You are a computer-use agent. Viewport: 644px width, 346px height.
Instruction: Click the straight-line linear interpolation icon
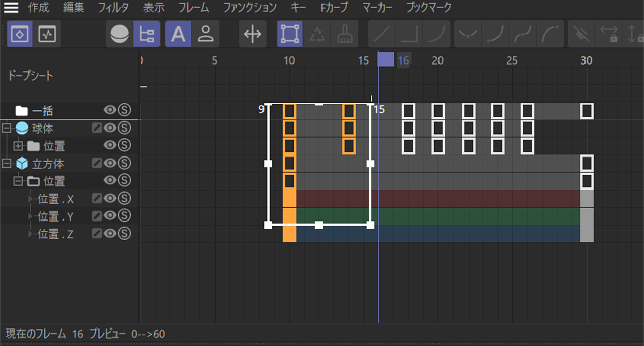pyautogui.click(x=382, y=34)
